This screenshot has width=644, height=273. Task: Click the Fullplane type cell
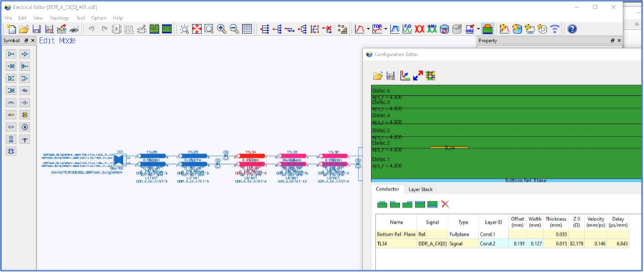(463, 234)
